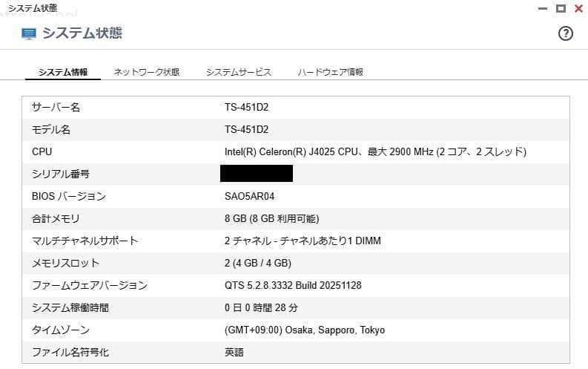Image resolution: width=588 pixels, height=369 pixels.
Task: Select the Intel Celeron J4025 CPU text
Action: point(375,152)
